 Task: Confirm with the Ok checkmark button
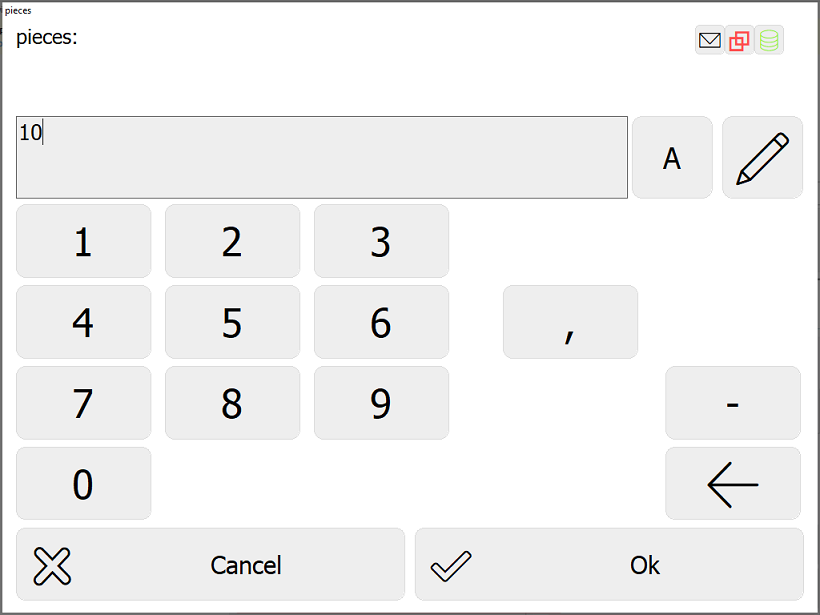[x=609, y=565]
